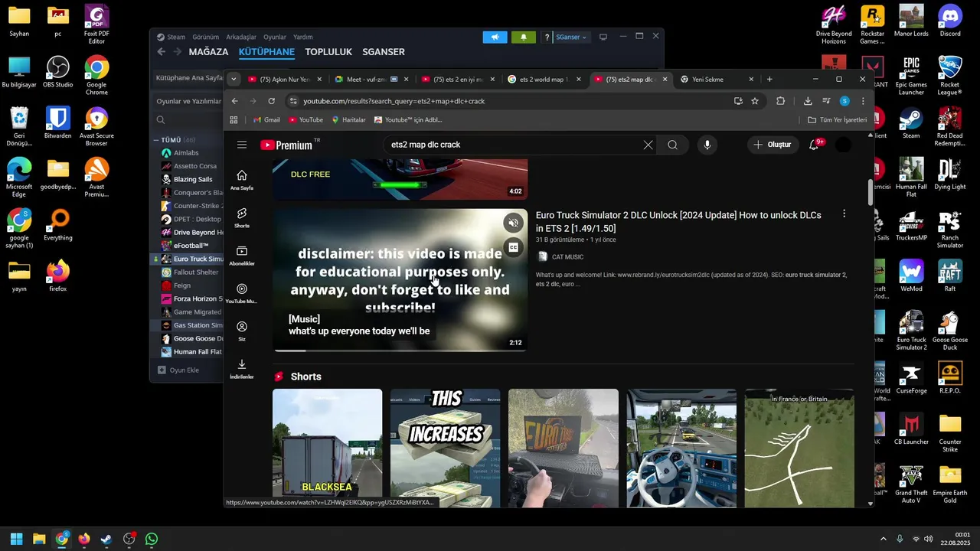Click Steam announcements megaphone button
Screen dimensions: 980x551
(495, 37)
